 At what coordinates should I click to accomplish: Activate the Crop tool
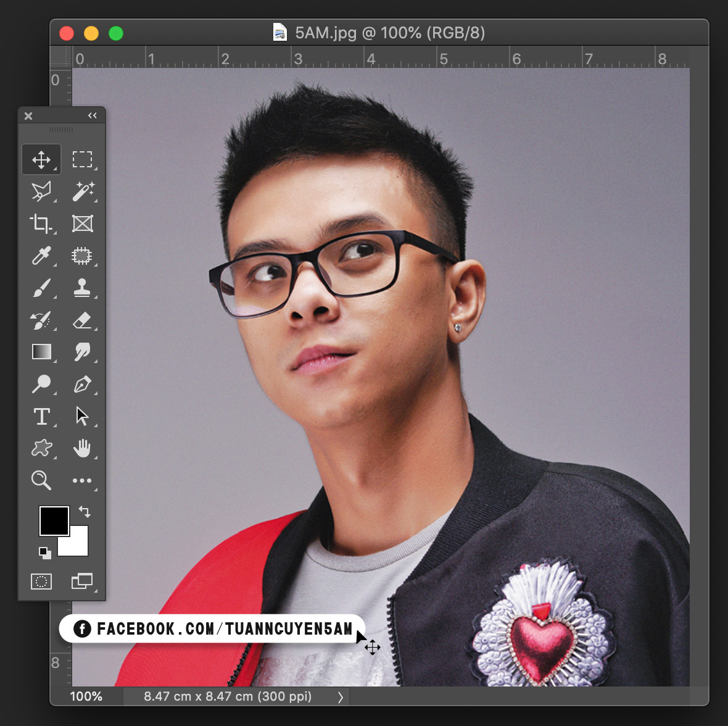(41, 223)
